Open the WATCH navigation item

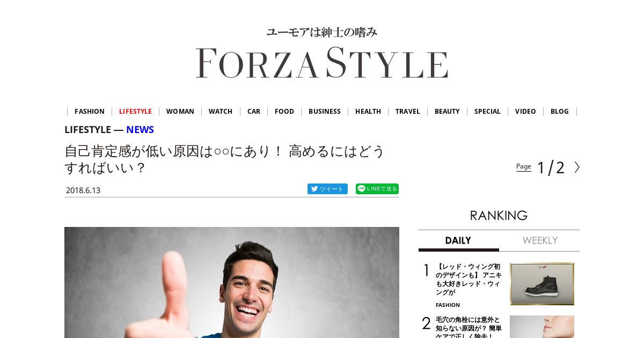221,112
